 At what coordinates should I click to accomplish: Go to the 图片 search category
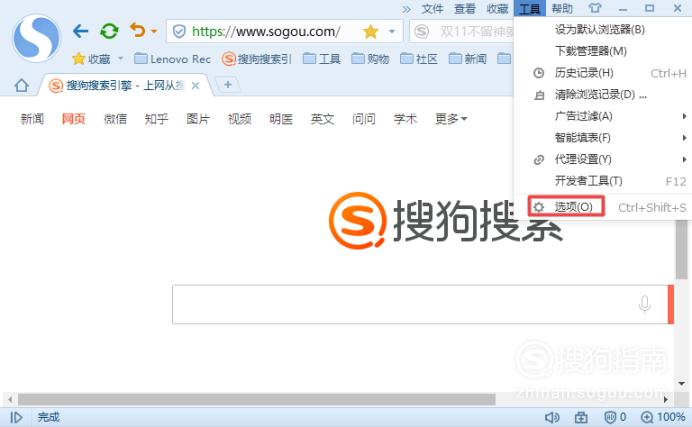(x=198, y=119)
